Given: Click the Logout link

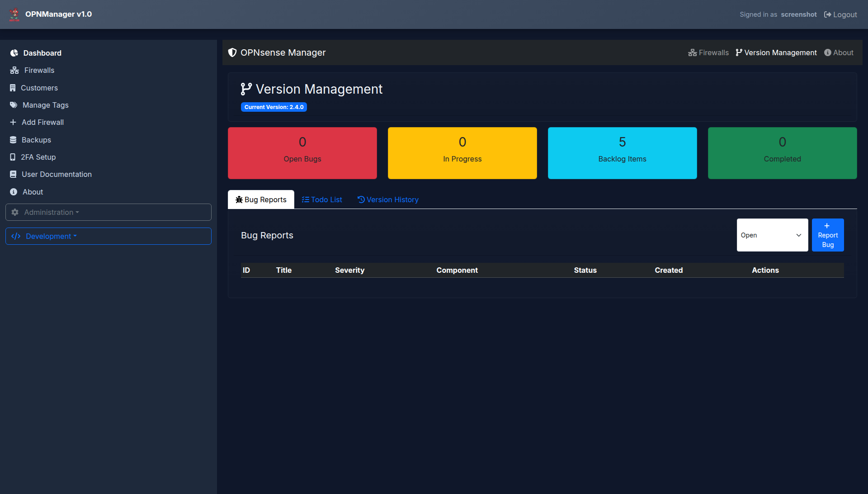Looking at the screenshot, I should point(840,14).
